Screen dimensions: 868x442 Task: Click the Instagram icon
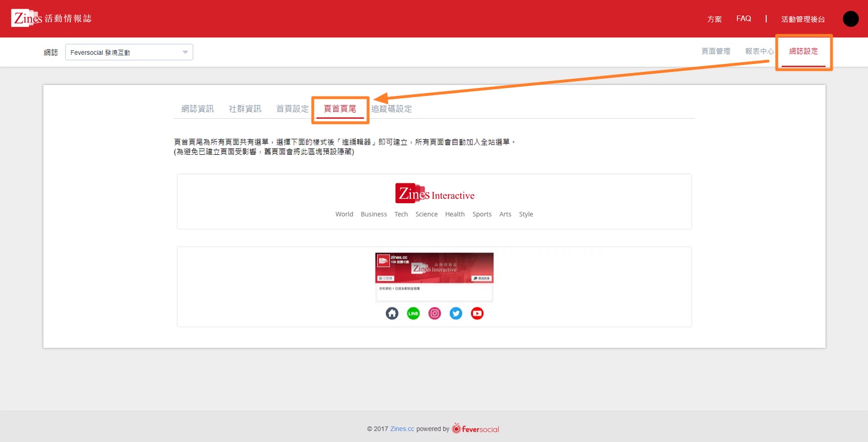(x=435, y=314)
